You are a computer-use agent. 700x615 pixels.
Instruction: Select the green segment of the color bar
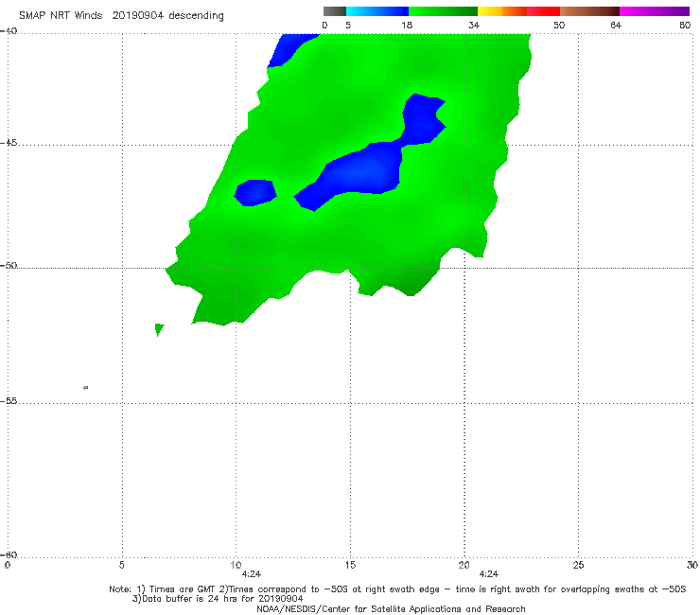click(443, 11)
